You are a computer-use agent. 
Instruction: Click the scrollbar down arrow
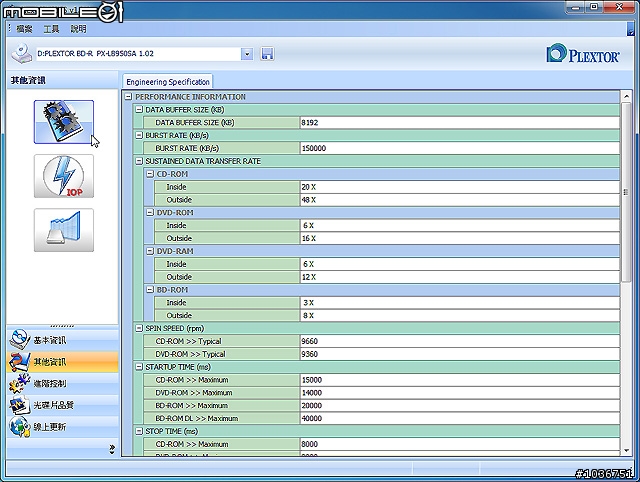626,450
